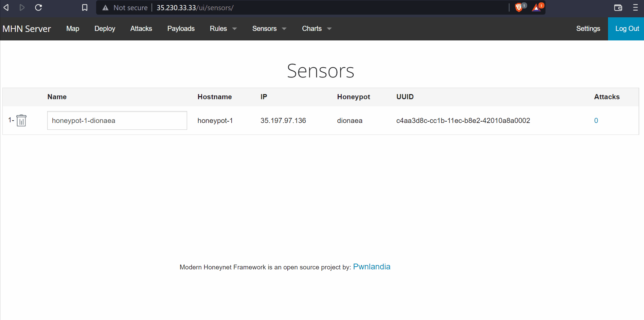Click the Honeypot column header

click(x=354, y=97)
